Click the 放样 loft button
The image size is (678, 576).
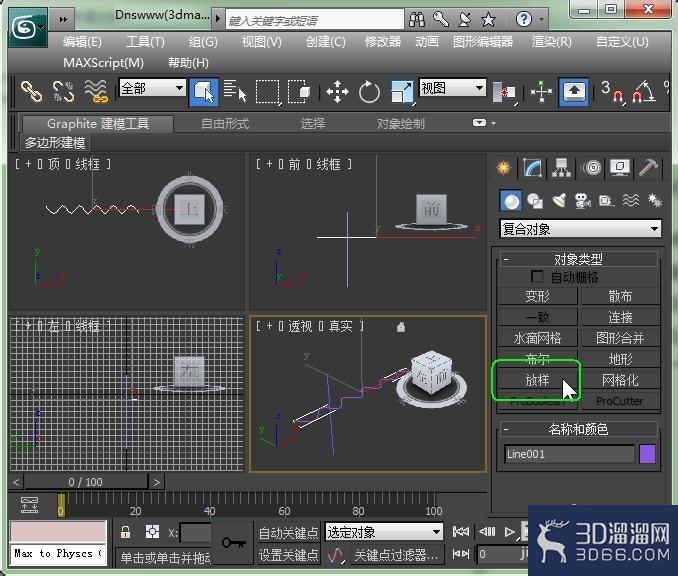tap(537, 380)
